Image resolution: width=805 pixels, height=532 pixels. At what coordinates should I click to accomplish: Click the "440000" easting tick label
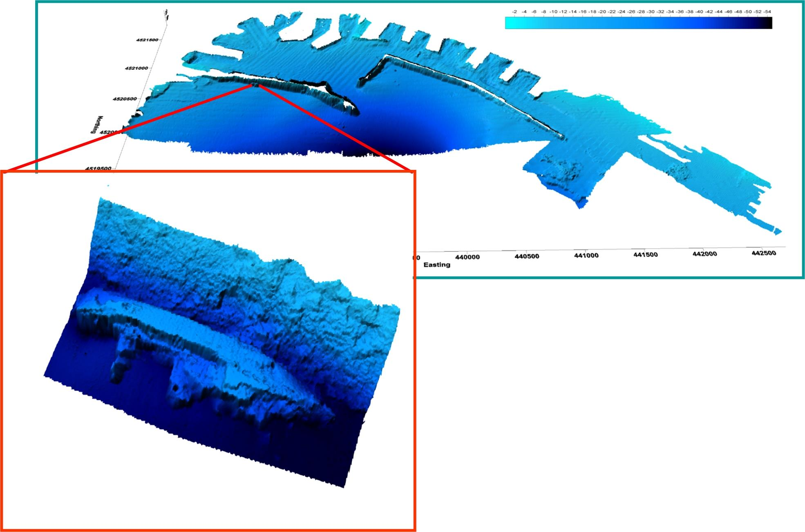click(x=467, y=257)
